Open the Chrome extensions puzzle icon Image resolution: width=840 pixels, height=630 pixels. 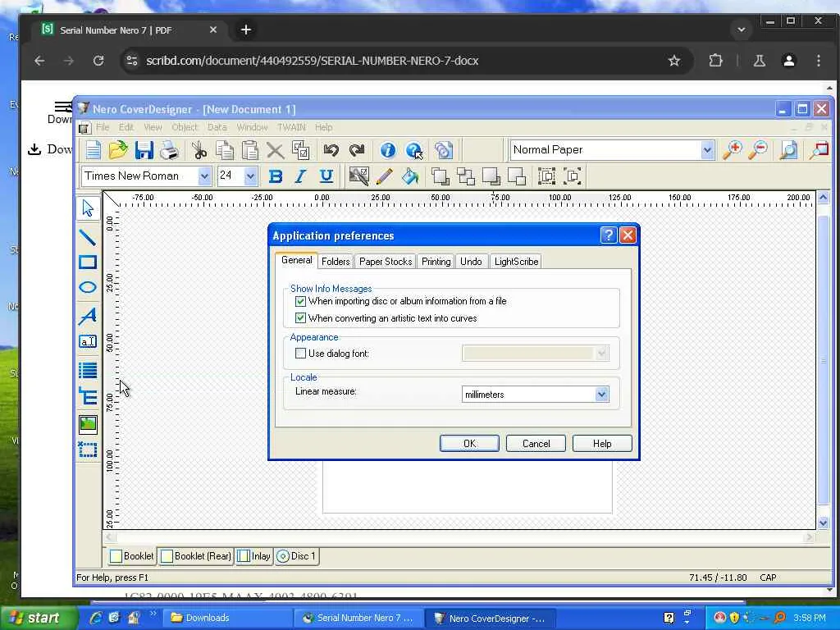coord(715,61)
